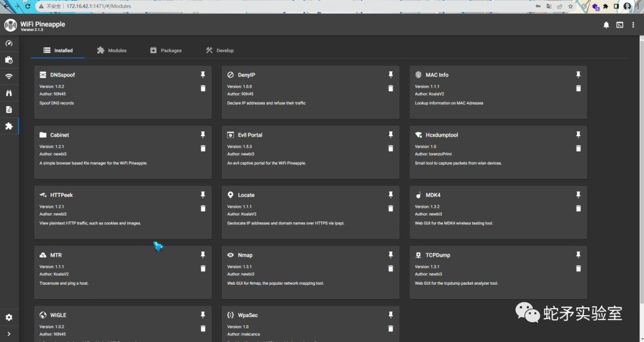Open the notifications bell
The width and height of the screenshot is (644, 342).
[x=606, y=25]
